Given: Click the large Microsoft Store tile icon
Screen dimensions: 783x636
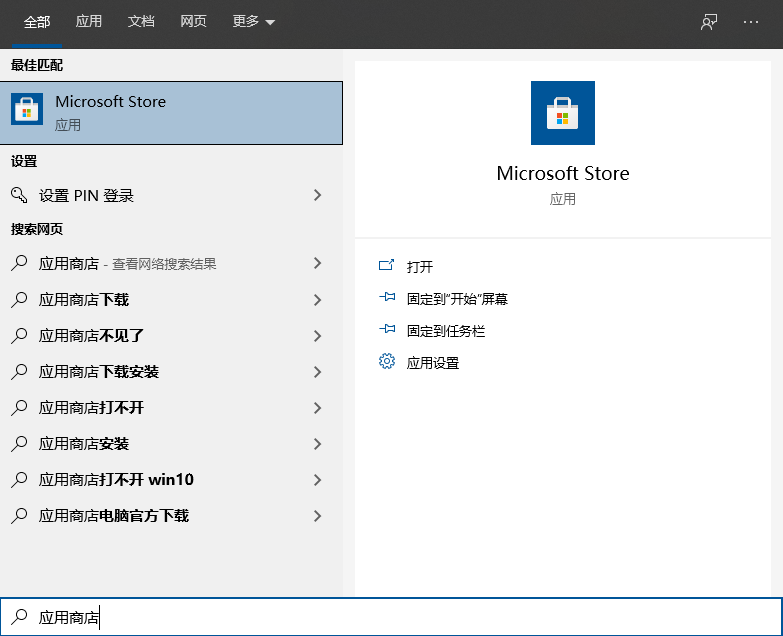Looking at the screenshot, I should pos(563,113).
